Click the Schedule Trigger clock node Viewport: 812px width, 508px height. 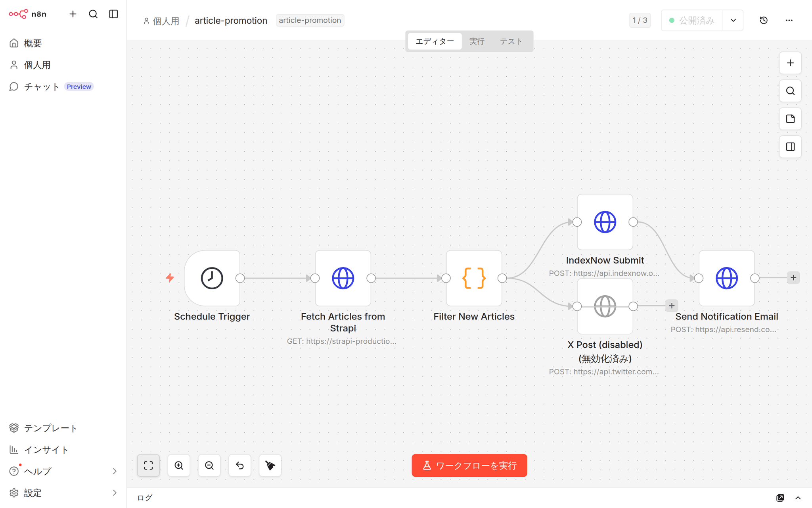[x=212, y=278]
